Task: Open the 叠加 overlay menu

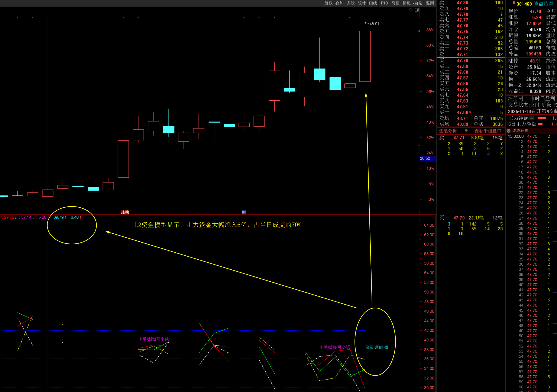Action: (x=339, y=3)
